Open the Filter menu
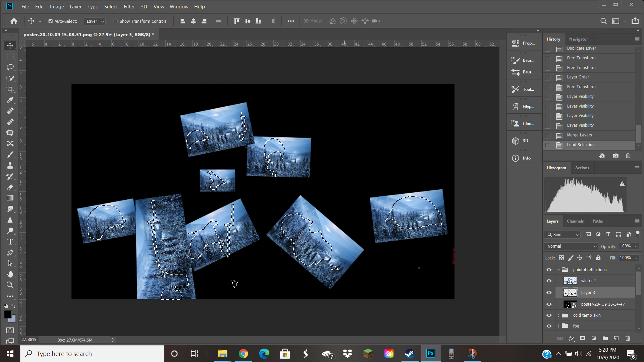 (x=129, y=7)
